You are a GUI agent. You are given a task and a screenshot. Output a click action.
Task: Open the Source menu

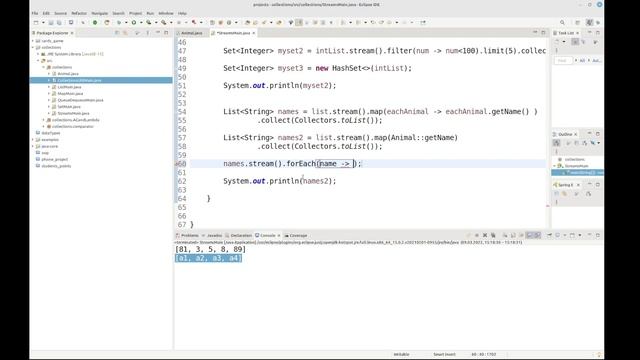point(60,13)
